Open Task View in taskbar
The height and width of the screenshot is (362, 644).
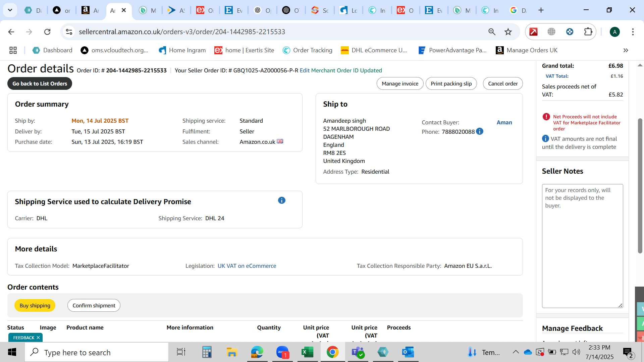tap(181, 352)
